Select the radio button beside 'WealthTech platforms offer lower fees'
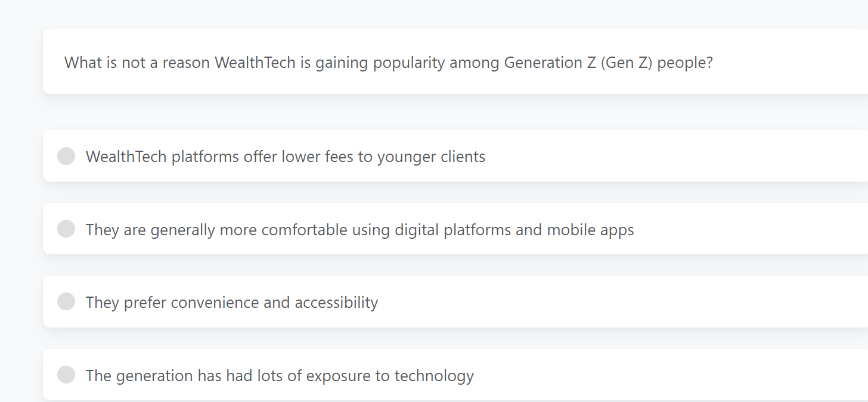 click(x=66, y=155)
